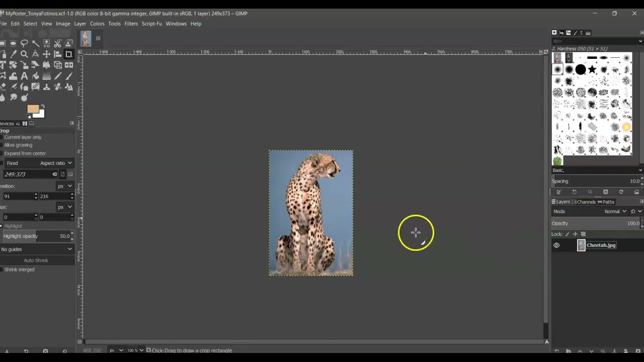Click the lock pixels brush icon
The image size is (644, 362).
tap(568, 234)
